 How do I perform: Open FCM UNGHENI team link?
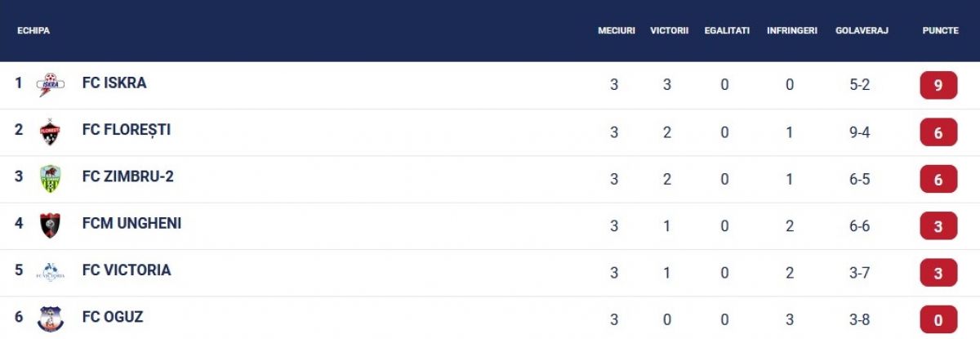pos(131,223)
